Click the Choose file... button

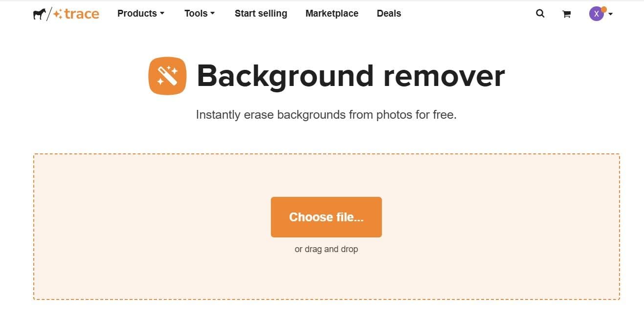point(326,217)
